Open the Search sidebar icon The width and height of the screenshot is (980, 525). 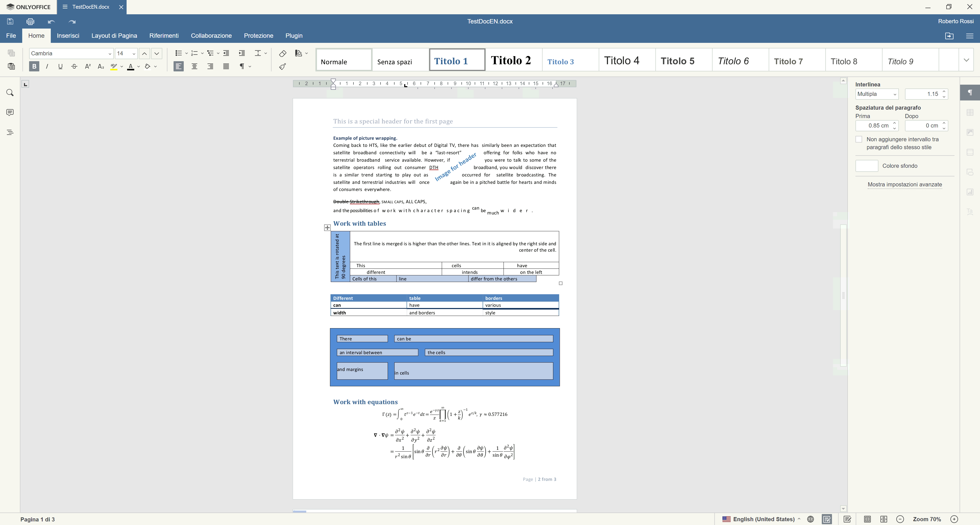10,93
